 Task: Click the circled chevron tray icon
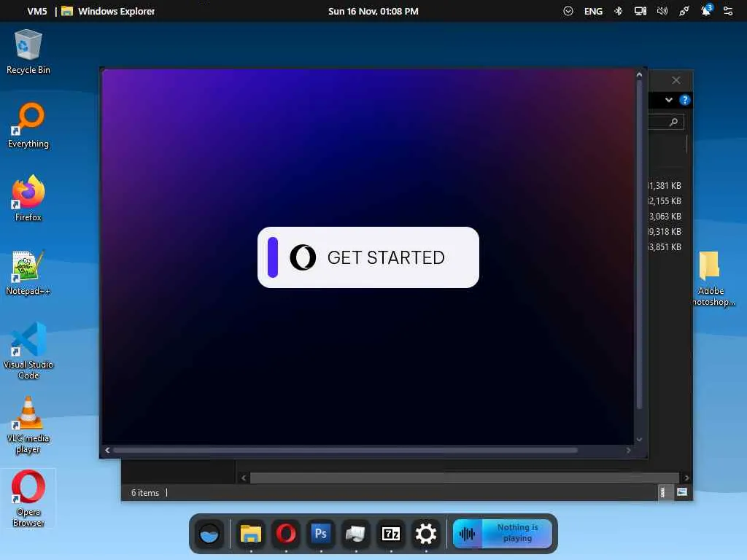pos(568,11)
